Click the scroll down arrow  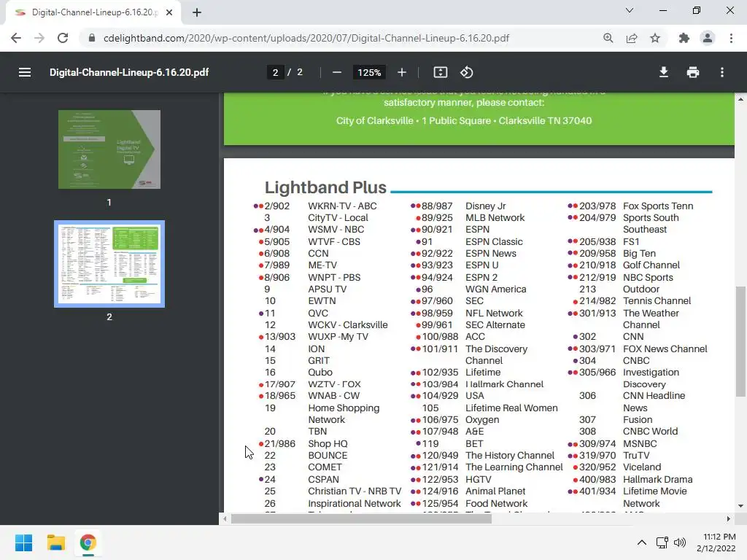click(x=740, y=506)
